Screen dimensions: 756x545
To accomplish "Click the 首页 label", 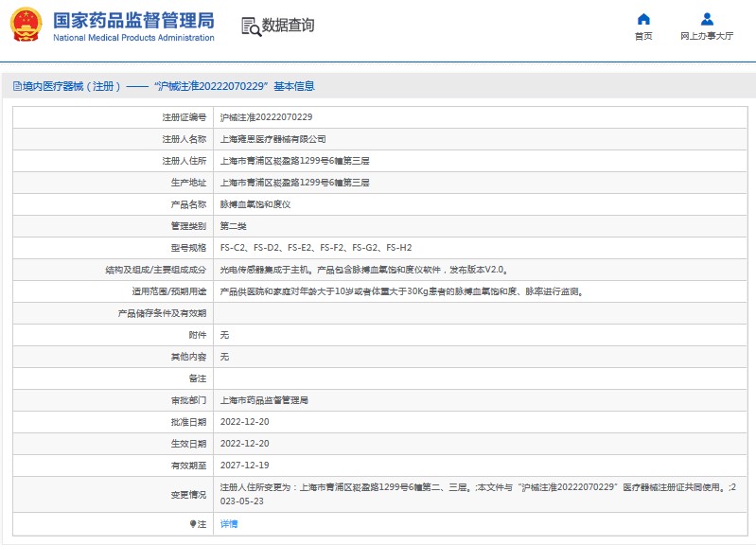I will [x=643, y=36].
